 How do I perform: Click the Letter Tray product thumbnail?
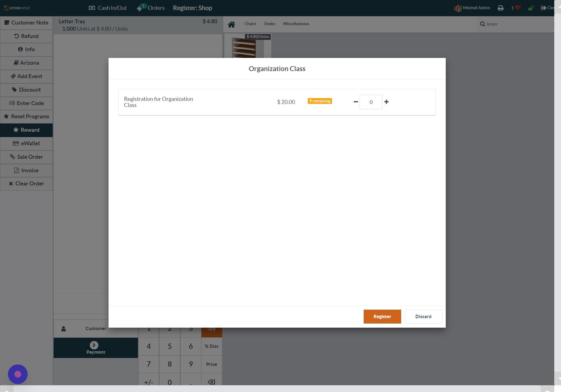tap(248, 46)
